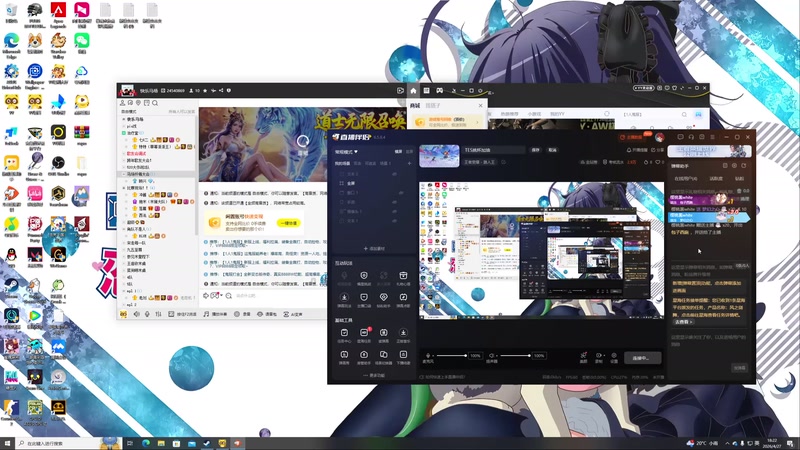Click the gamepad icon in YY title bar
800x450 pixels.
pyautogui.click(x=439, y=91)
